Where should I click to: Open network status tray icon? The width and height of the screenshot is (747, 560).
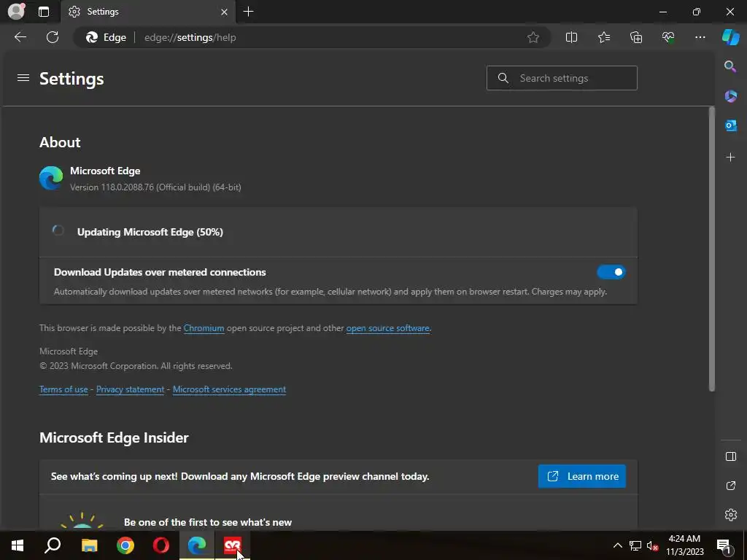click(x=635, y=545)
